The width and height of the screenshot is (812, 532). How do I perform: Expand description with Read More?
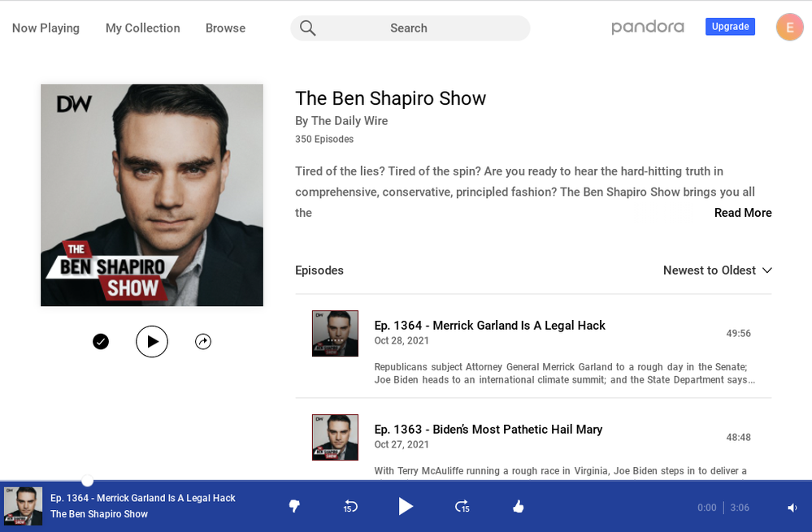pyautogui.click(x=742, y=213)
